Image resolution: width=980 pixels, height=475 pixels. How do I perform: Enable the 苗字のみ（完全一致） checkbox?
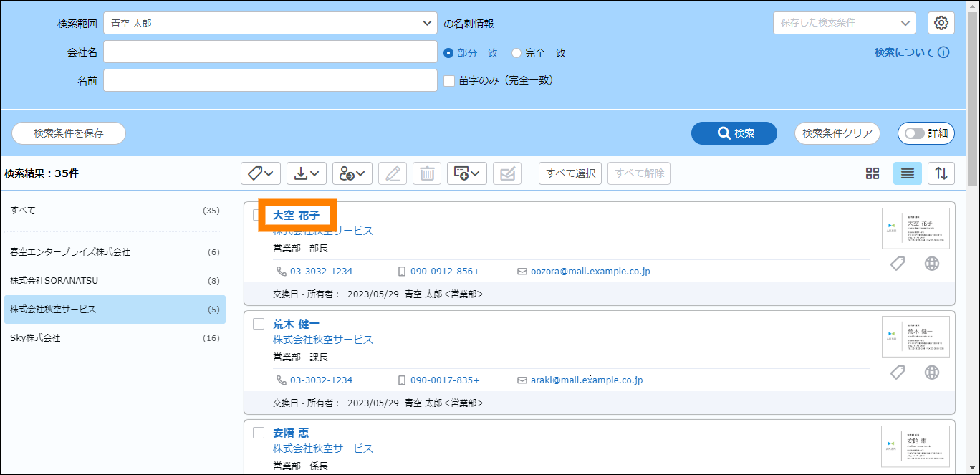(449, 81)
